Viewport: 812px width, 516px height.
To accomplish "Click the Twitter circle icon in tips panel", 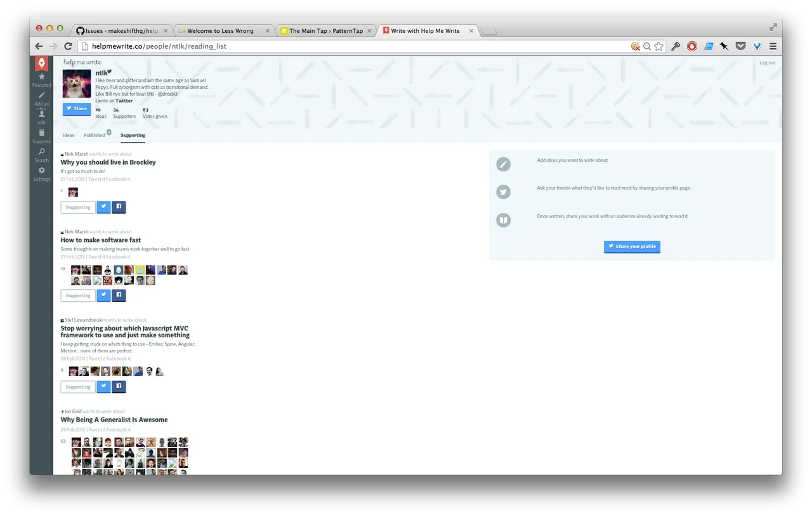I will coord(503,192).
